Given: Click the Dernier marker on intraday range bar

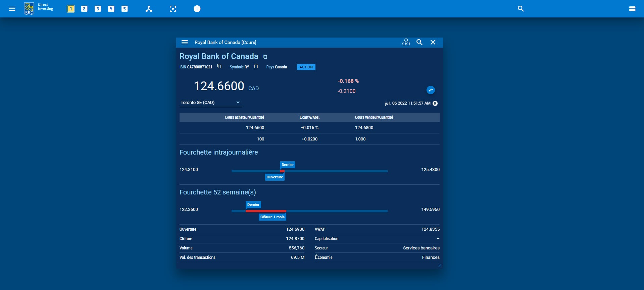Looking at the screenshot, I should point(288,165).
